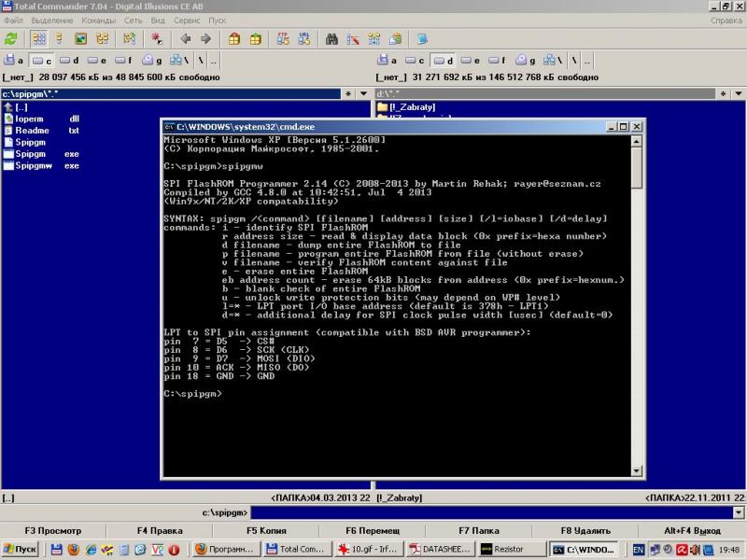This screenshot has width=747, height=560.
Task: Open the Команды menu
Action: (x=99, y=21)
